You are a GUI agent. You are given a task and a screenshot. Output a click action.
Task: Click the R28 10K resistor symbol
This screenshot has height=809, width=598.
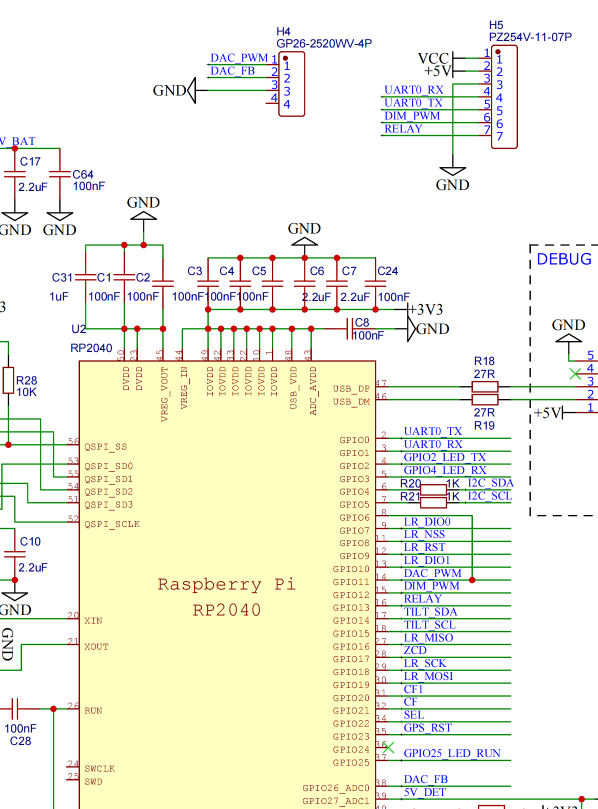point(8,381)
